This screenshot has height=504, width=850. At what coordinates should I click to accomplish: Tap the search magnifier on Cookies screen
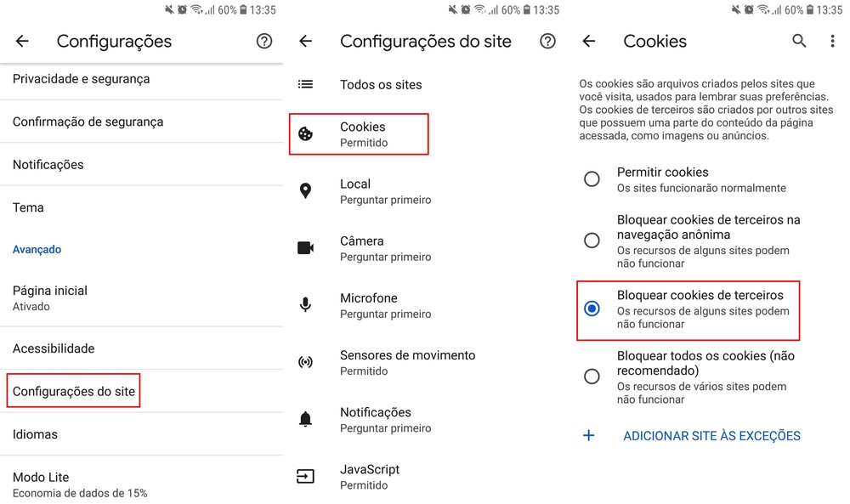point(799,41)
